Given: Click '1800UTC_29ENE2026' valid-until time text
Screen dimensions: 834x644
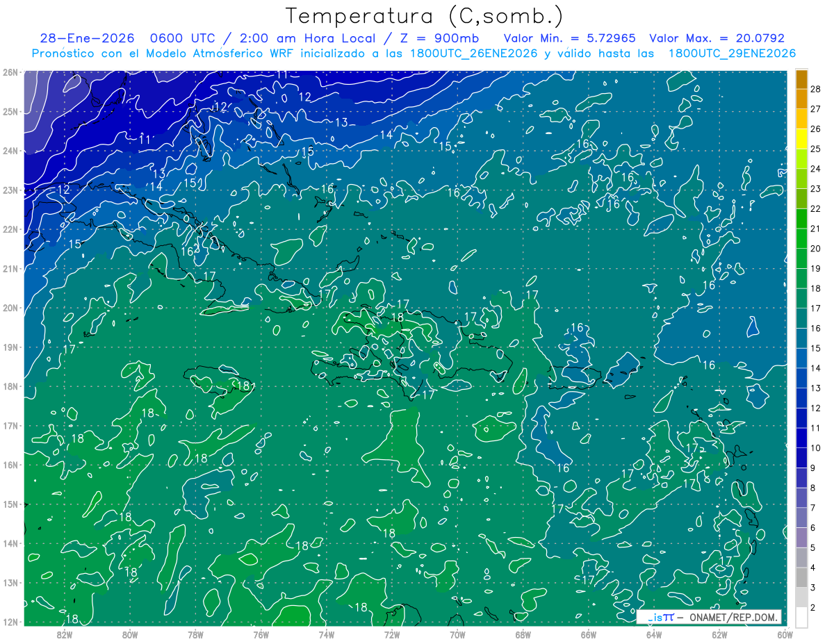Looking at the screenshot, I should click(x=732, y=53).
